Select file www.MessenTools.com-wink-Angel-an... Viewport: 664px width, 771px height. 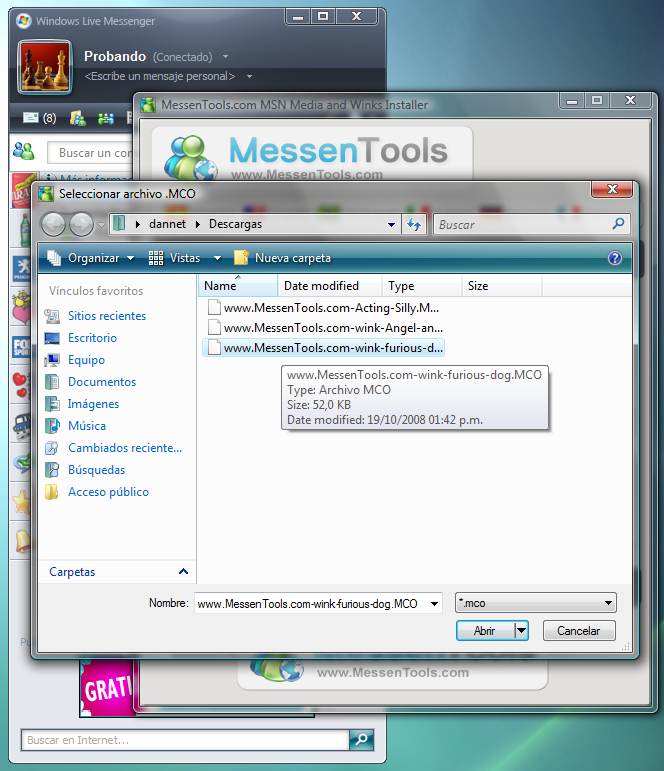323,328
